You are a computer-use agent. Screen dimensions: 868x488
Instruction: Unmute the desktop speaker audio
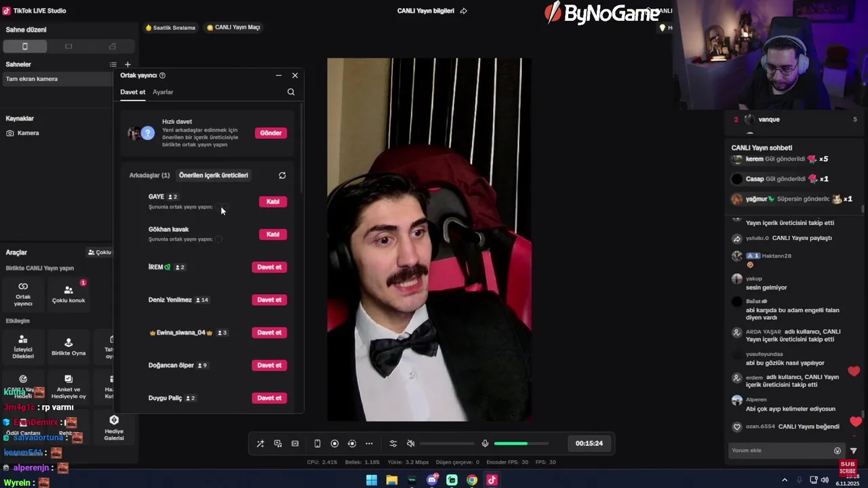[x=410, y=444]
